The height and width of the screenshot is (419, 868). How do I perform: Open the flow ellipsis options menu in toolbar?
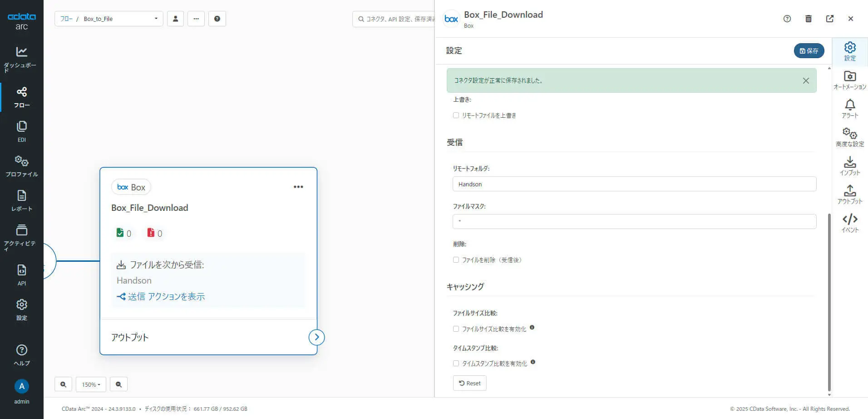[x=196, y=19]
